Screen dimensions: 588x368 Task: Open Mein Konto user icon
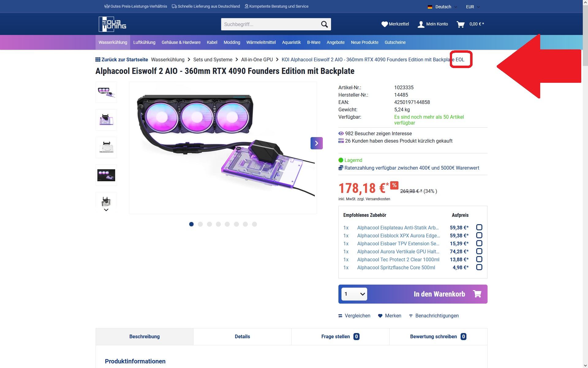pos(421,24)
